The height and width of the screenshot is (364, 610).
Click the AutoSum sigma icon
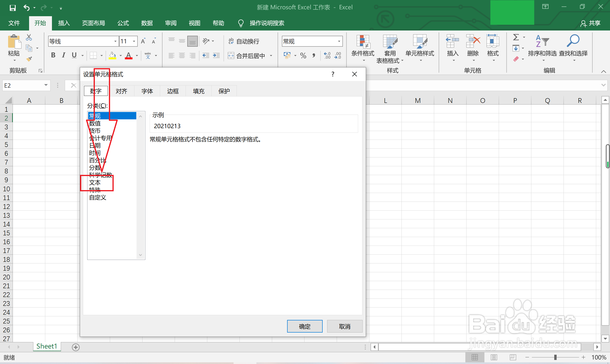516,38
